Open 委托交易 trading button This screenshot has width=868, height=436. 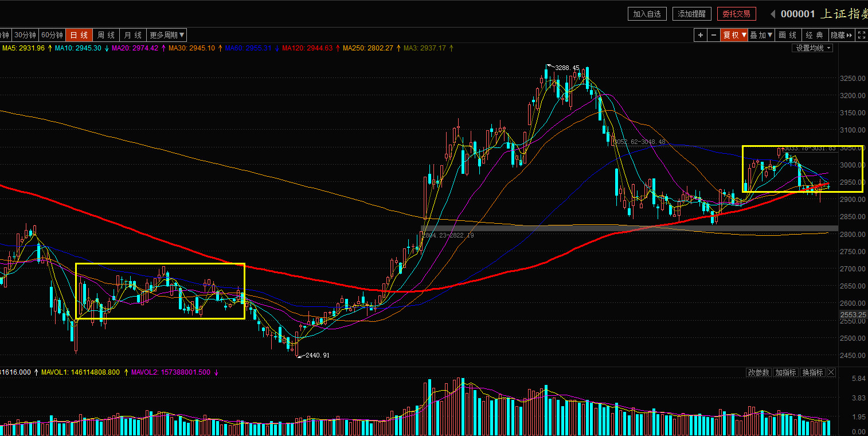pos(737,14)
